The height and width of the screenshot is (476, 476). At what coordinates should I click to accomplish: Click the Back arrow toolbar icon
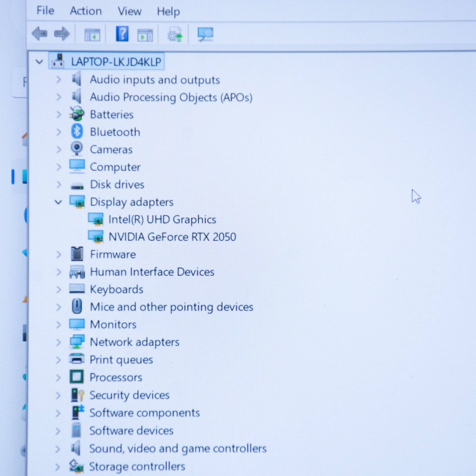40,34
